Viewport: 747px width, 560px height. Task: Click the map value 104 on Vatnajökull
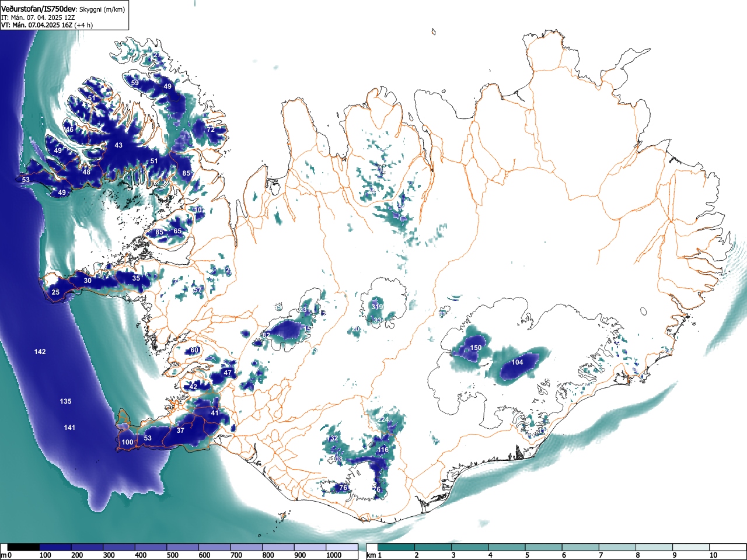pos(517,362)
